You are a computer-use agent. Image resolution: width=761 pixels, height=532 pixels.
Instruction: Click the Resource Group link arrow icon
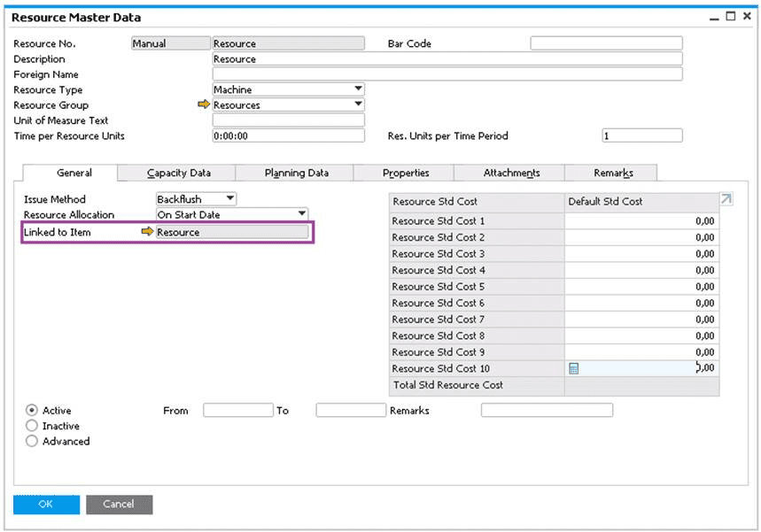[205, 105]
